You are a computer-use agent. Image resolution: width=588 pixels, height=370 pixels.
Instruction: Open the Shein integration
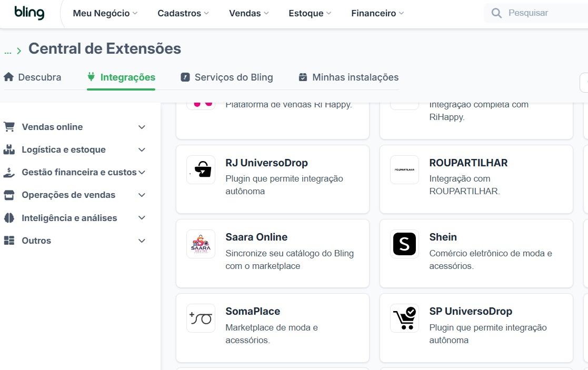(x=476, y=253)
